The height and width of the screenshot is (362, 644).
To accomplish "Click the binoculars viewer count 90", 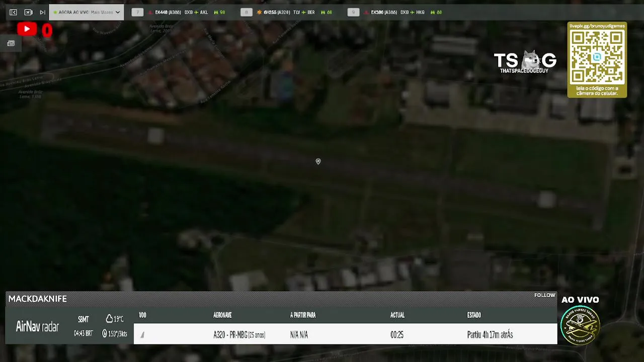I will tap(219, 12).
